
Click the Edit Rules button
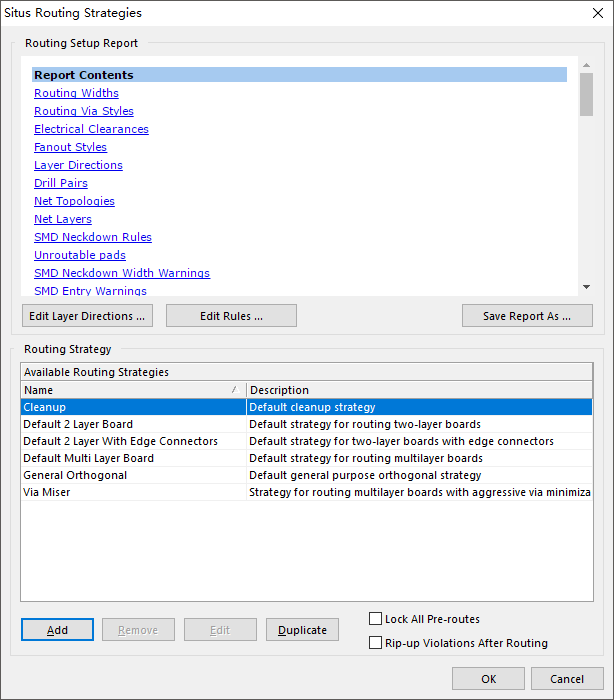231,316
